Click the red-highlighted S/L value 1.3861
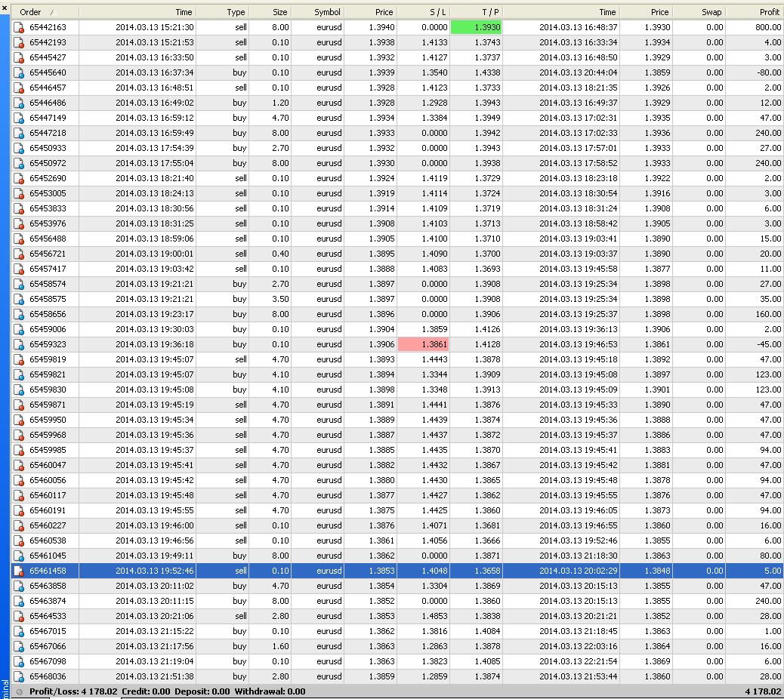This screenshot has width=784, height=699. point(424,344)
